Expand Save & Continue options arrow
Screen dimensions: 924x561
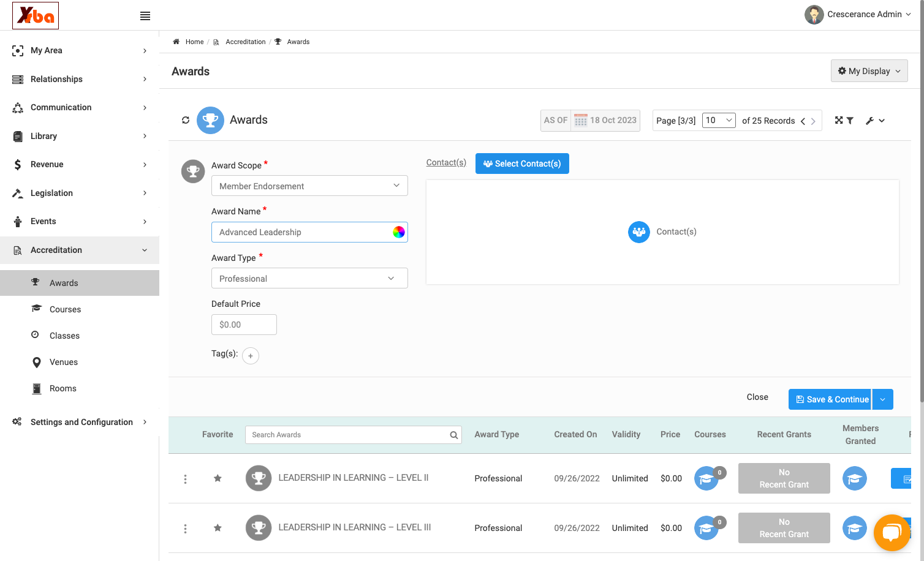point(882,399)
